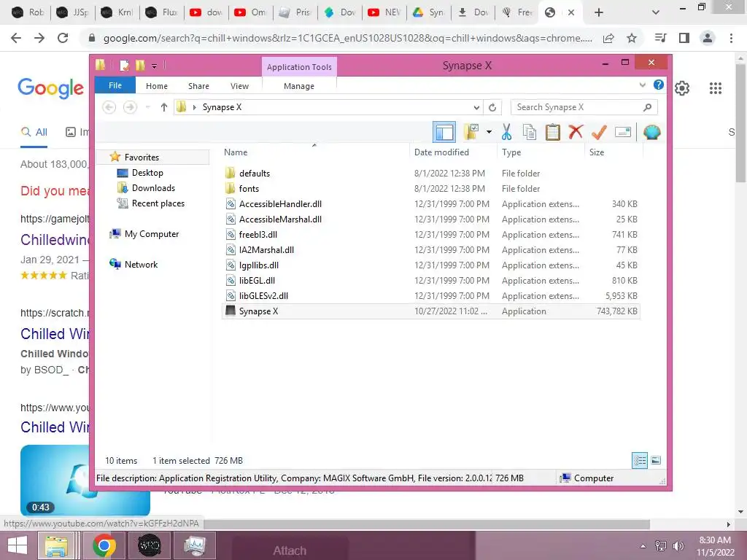Select the Synapse X application file

pos(430,311)
